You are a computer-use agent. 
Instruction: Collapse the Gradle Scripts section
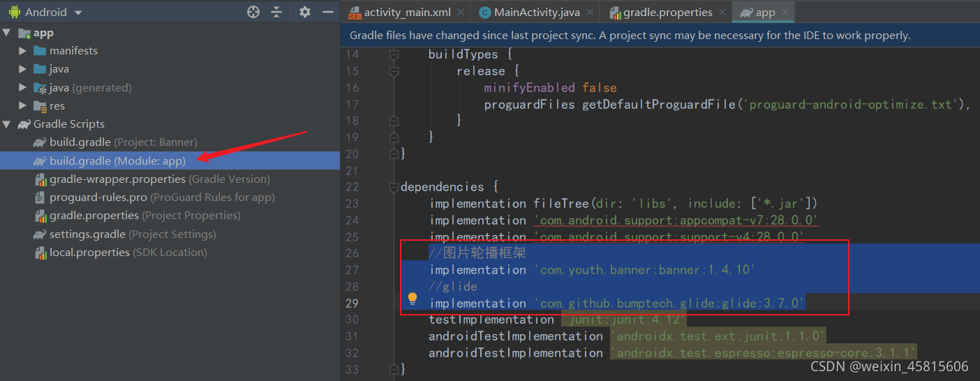click(7, 124)
